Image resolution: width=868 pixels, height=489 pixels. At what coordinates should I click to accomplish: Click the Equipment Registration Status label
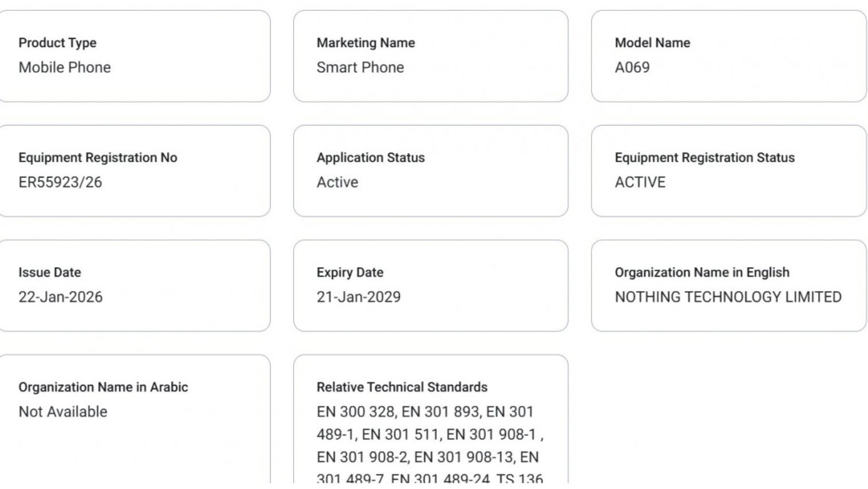click(x=704, y=158)
